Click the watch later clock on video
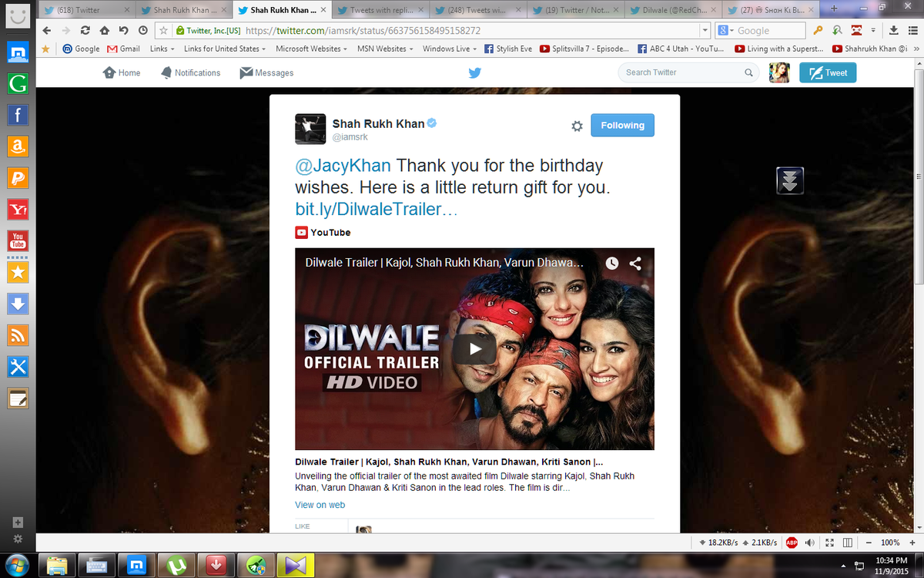Screen dimensions: 924x578 click(611, 263)
